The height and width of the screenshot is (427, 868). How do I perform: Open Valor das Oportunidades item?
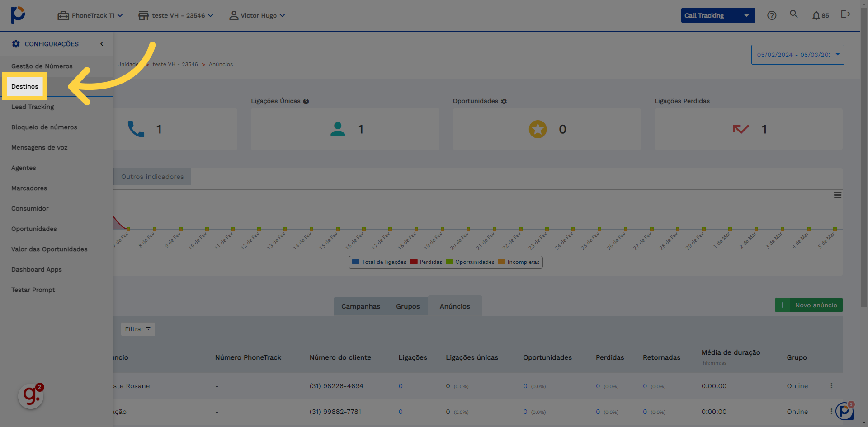(49, 249)
